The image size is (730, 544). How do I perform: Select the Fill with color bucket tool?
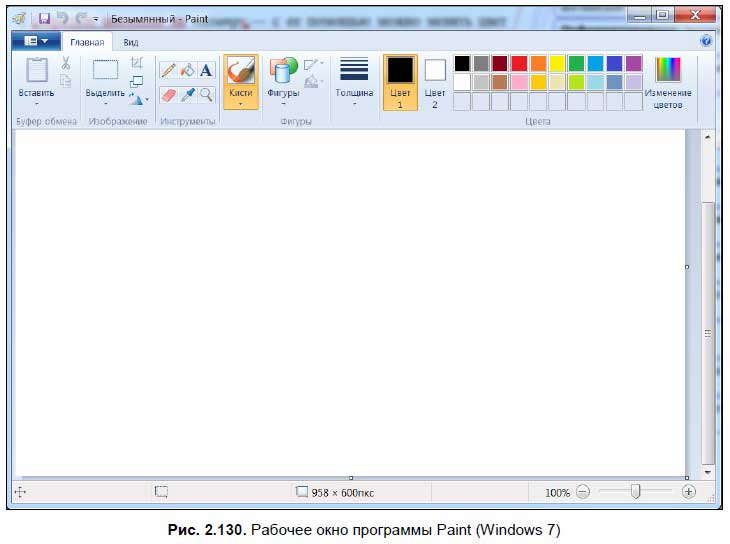[x=187, y=70]
